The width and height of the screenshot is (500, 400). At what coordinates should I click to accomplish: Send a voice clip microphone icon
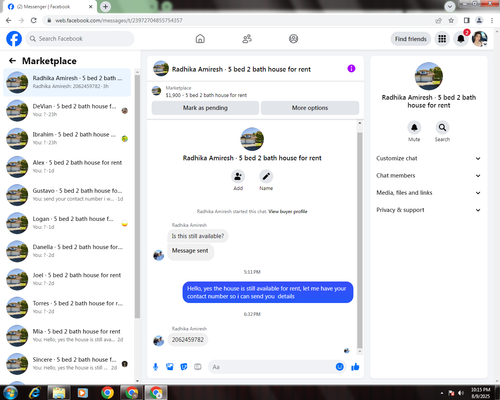pos(155,367)
